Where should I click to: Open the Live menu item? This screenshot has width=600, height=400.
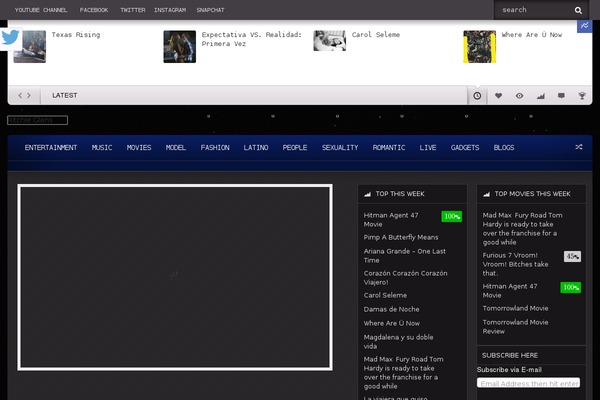(x=428, y=148)
